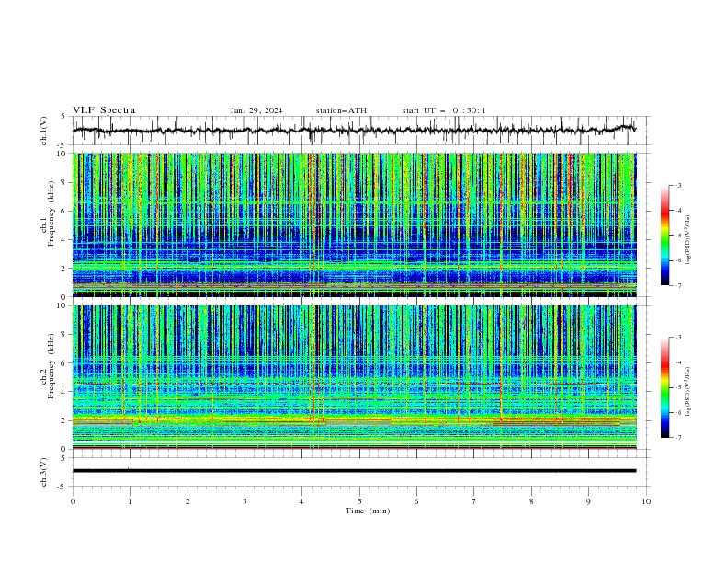Image resolution: width=728 pixels, height=563 pixels.
Task: Click the 'VLF Spectra' title text
Action: pos(104,110)
